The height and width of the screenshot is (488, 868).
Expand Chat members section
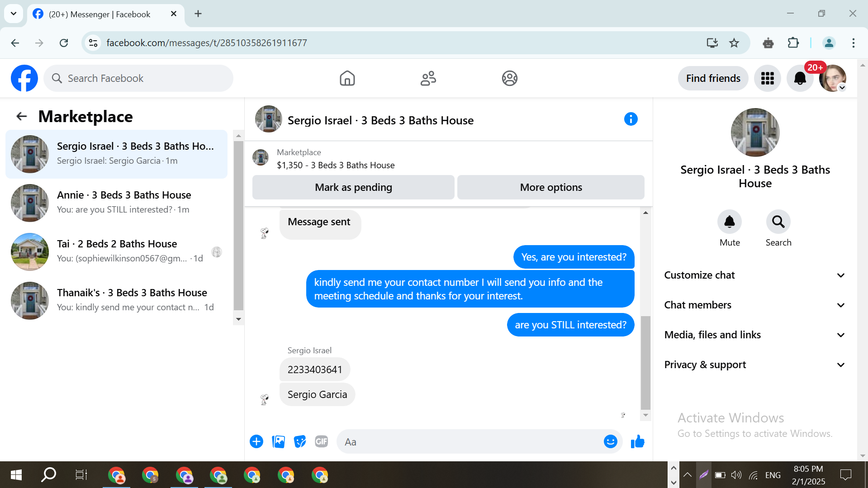(754, 305)
